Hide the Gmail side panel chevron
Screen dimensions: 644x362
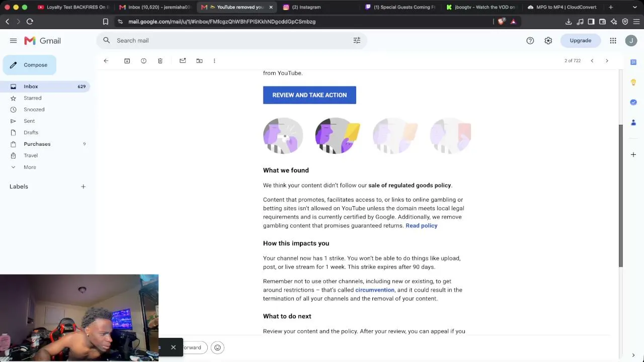tap(633, 355)
